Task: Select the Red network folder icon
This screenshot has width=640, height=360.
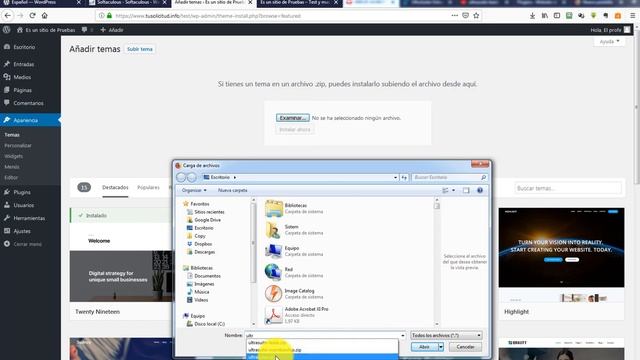Action: click(x=273, y=272)
